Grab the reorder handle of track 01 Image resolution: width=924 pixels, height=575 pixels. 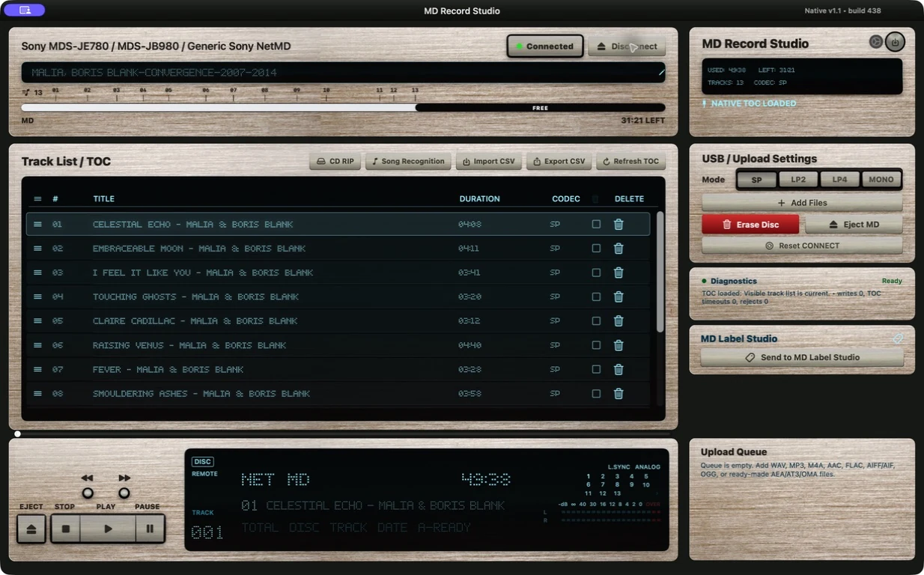[x=37, y=224]
